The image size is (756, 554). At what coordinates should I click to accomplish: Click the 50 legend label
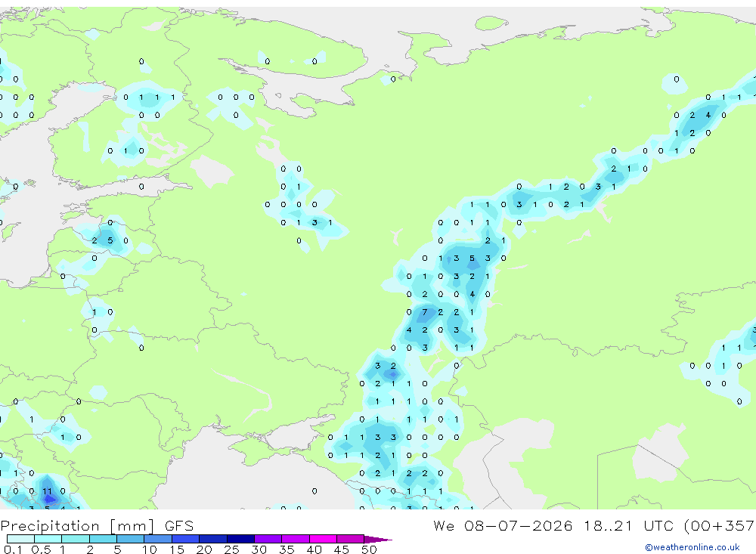point(369,549)
